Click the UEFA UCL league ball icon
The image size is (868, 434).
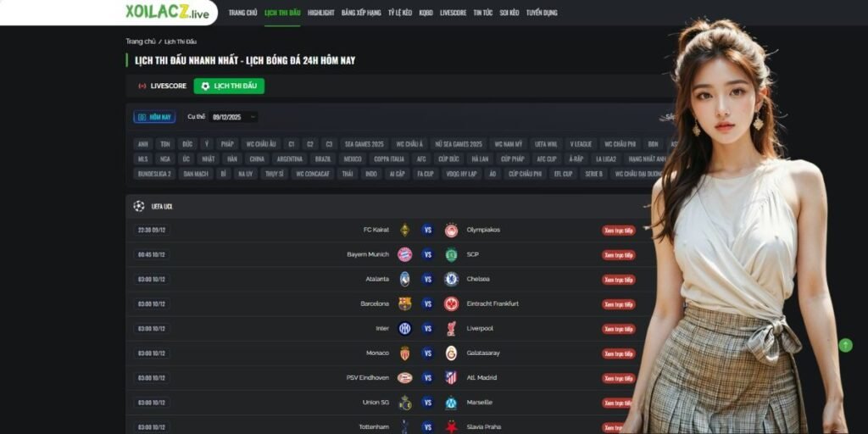138,206
